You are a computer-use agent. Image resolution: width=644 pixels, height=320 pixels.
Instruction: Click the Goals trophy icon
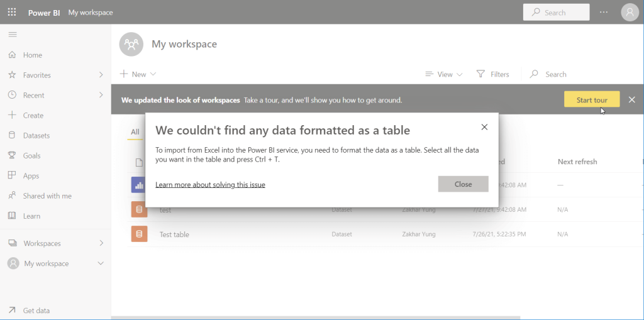(13, 155)
